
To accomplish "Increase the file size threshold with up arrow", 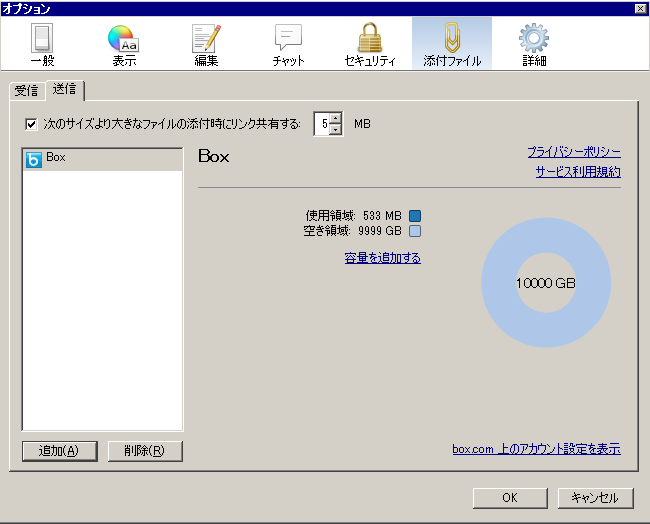I will (x=336, y=118).
